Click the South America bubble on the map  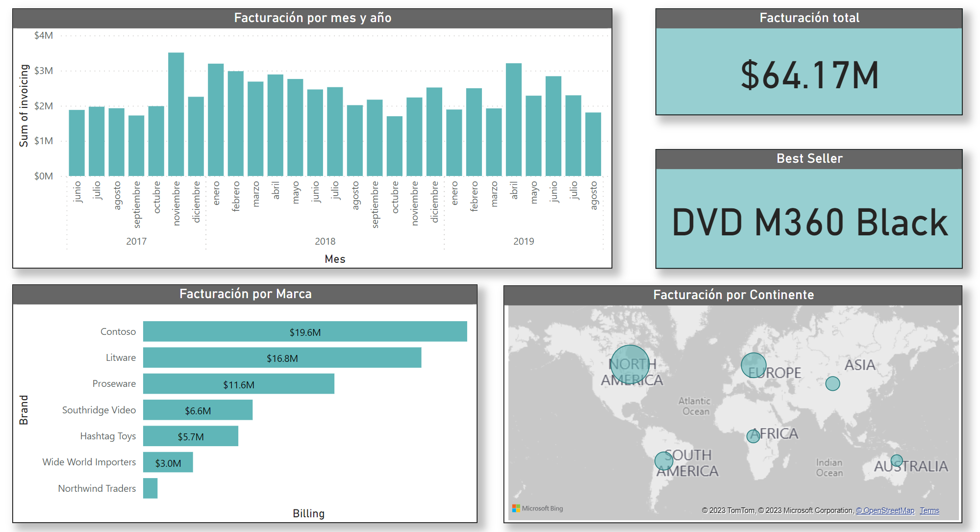point(664,460)
